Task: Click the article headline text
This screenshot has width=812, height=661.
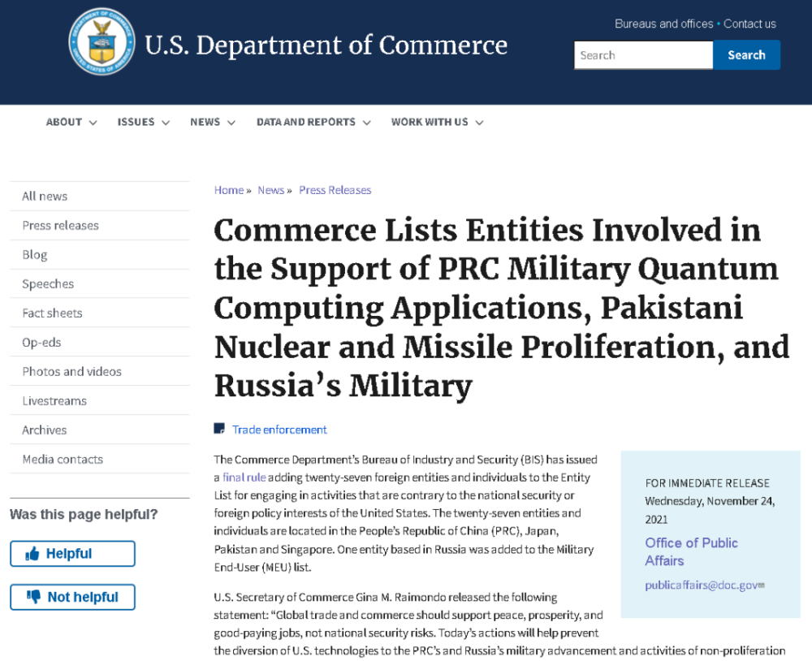Action: pos(501,308)
